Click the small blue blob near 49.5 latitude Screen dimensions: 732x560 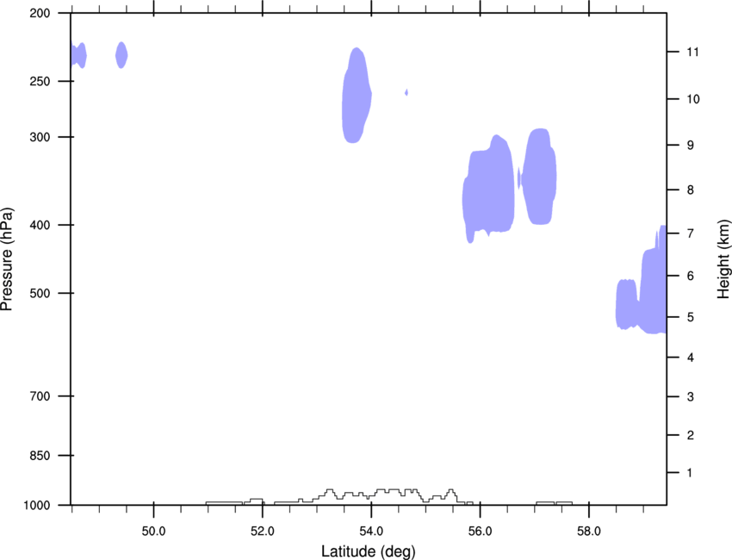[x=121, y=55]
